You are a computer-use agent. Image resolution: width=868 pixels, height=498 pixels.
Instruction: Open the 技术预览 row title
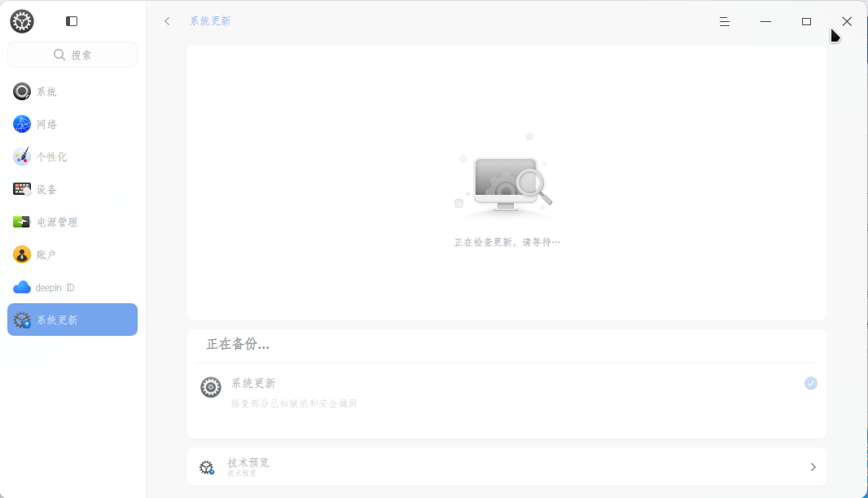[248, 463]
